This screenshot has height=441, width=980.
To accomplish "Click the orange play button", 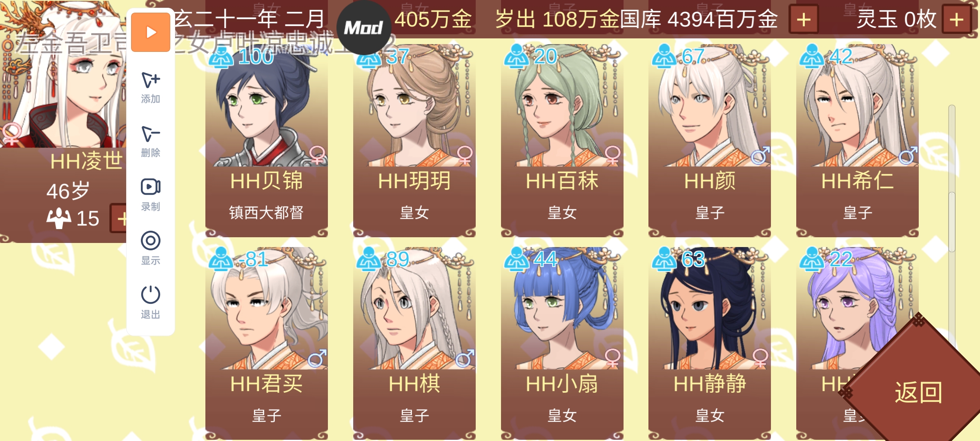I will coord(151,32).
